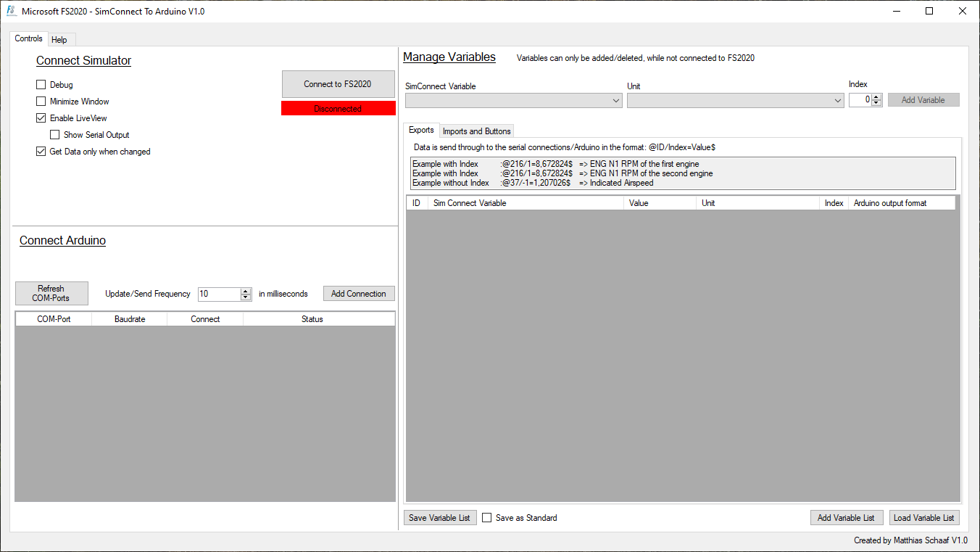This screenshot has height=552, width=980.
Task: Click the Value column header
Action: [660, 203]
